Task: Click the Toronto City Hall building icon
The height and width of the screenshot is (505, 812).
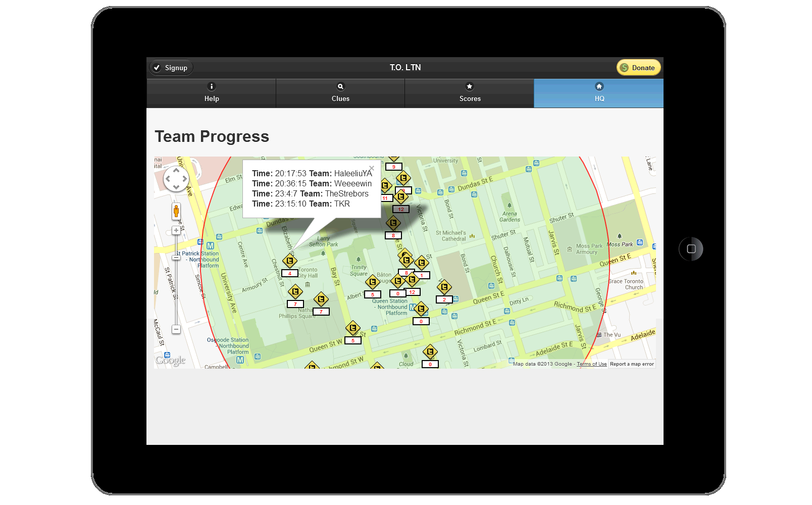Action: 308,284
